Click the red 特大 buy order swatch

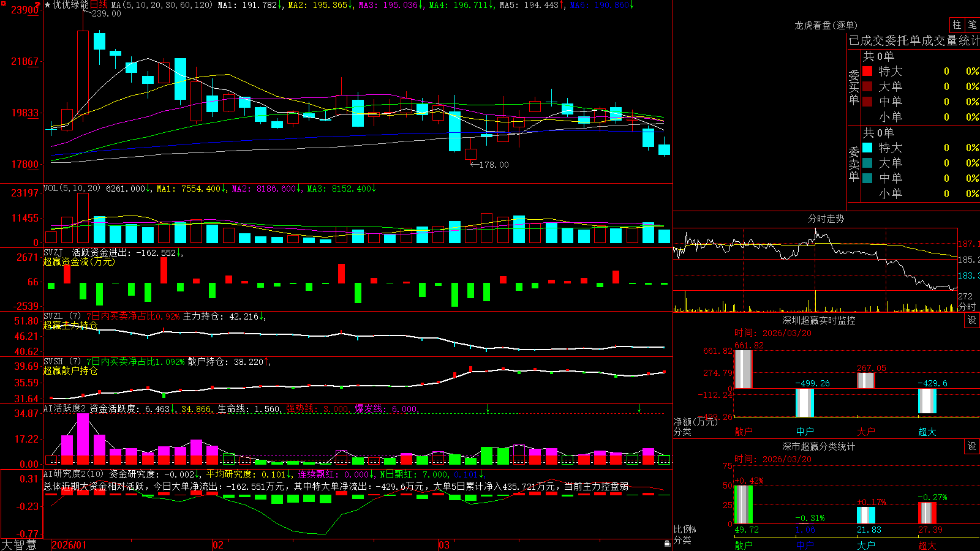(x=867, y=71)
